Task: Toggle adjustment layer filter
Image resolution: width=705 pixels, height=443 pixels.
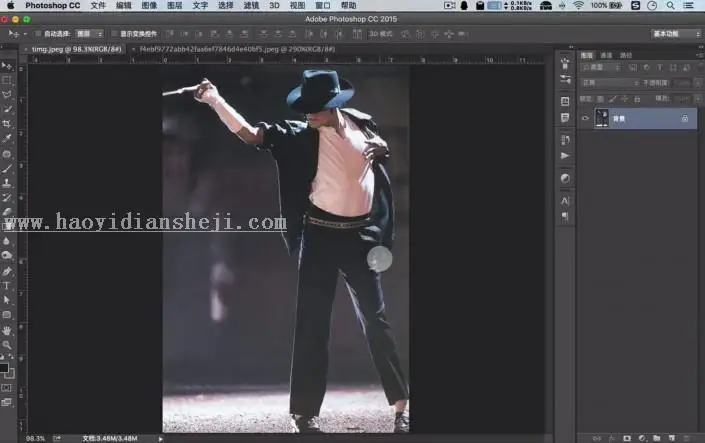Action: point(646,67)
